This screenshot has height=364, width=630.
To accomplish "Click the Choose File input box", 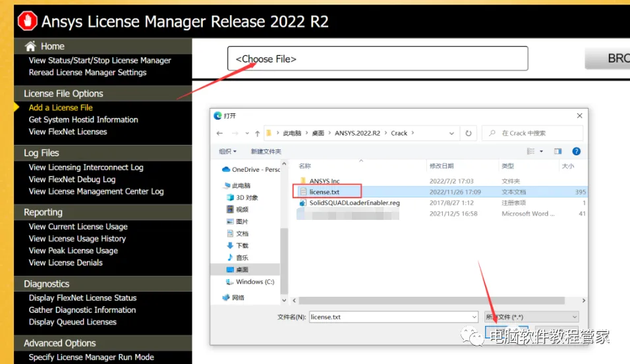I will 378,59.
